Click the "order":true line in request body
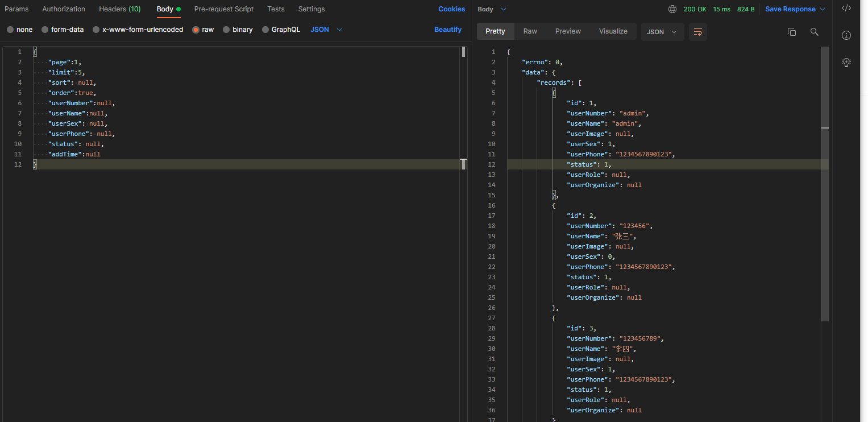 pyautogui.click(x=72, y=93)
